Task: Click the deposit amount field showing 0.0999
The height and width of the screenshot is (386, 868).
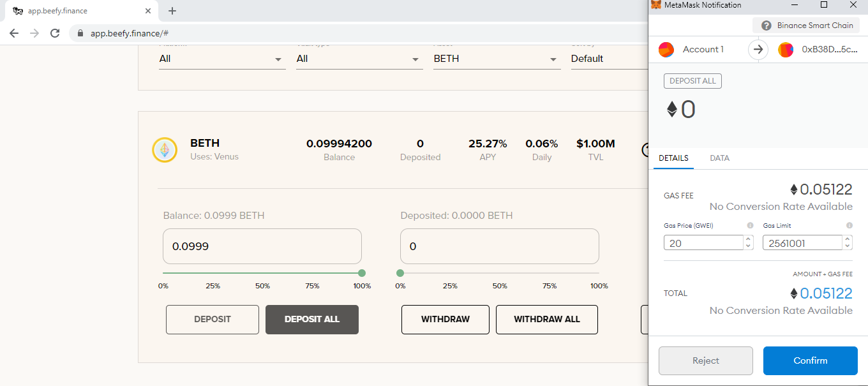Action: pyautogui.click(x=262, y=246)
